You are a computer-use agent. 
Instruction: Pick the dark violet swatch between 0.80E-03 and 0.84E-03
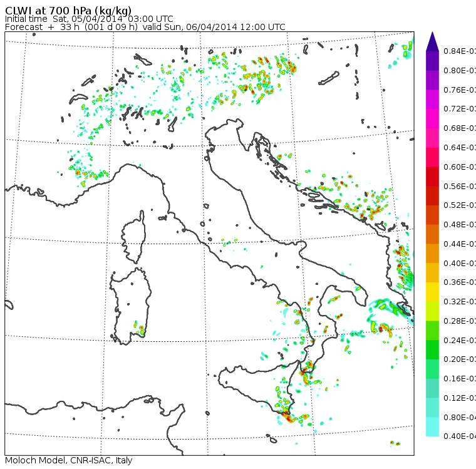[432, 61]
